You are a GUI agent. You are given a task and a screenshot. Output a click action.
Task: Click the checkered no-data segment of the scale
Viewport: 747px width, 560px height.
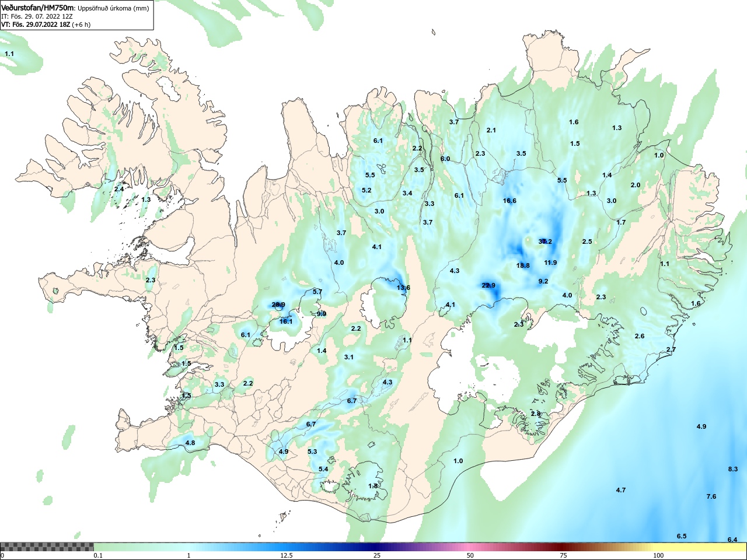pyautogui.click(x=47, y=547)
